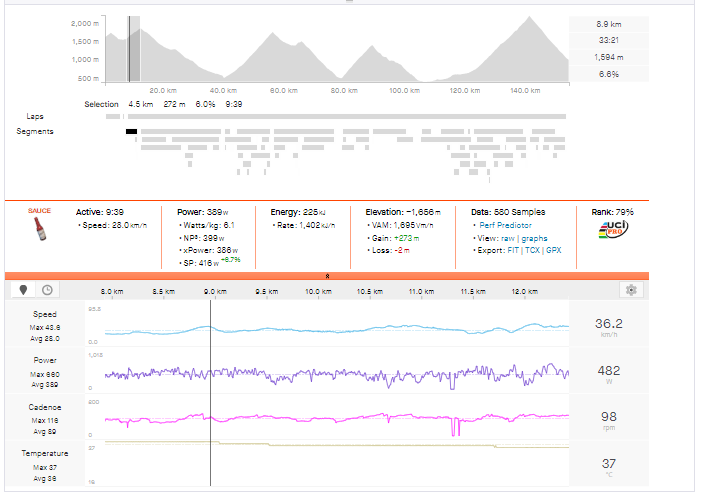Switch x-axis to time with clock icon
Image resolution: width=701 pixels, height=496 pixels.
click(x=47, y=290)
